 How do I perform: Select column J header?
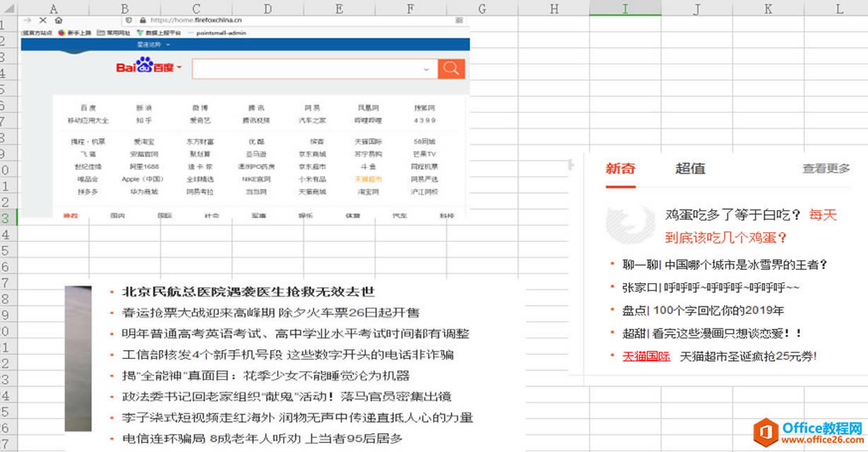coord(696,9)
